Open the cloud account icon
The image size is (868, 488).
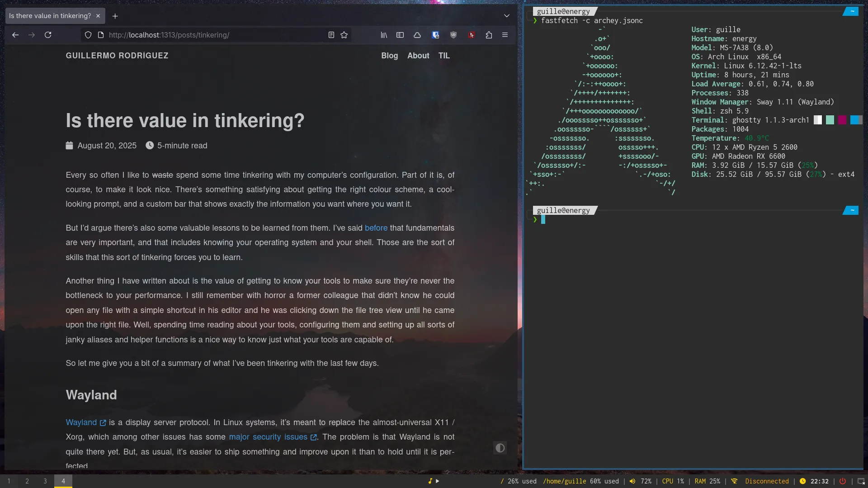[x=417, y=35]
